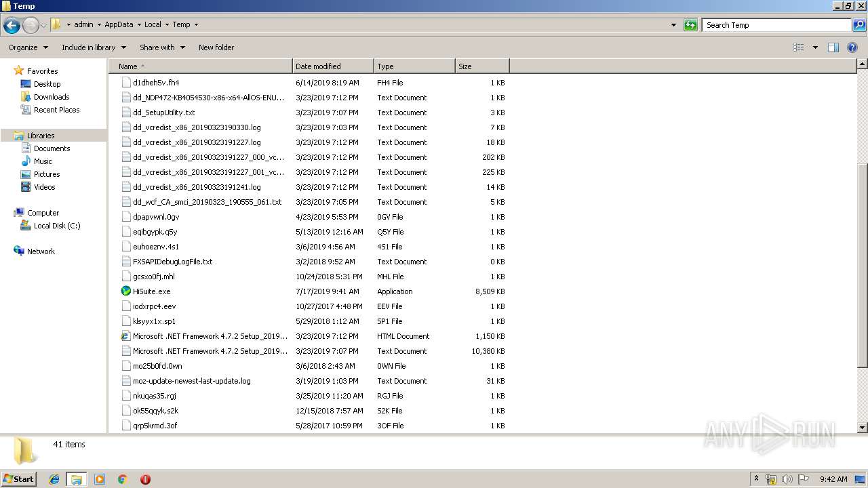This screenshot has height=488, width=868.
Task: Open the Pictures library
Action: (47, 174)
